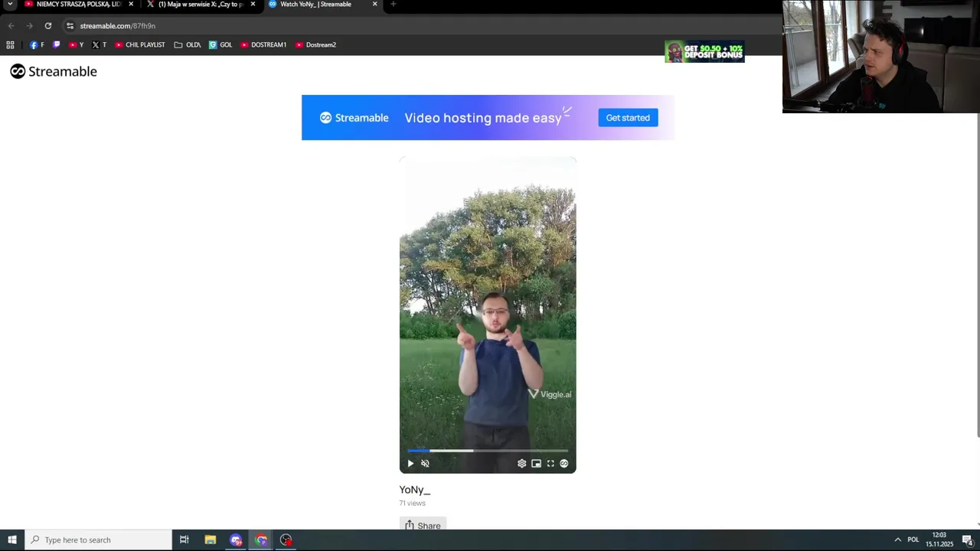Open OBS Studio from the taskbar
The width and height of the screenshot is (980, 551).
point(286,540)
